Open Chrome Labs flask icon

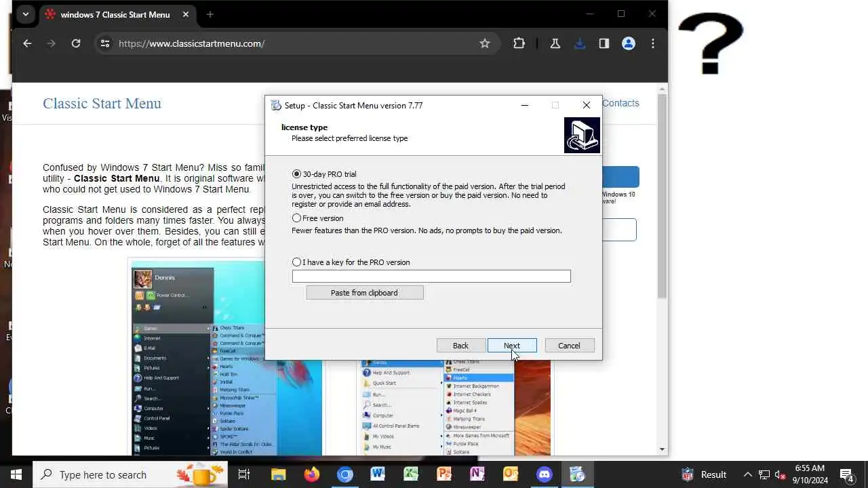pyautogui.click(x=555, y=43)
